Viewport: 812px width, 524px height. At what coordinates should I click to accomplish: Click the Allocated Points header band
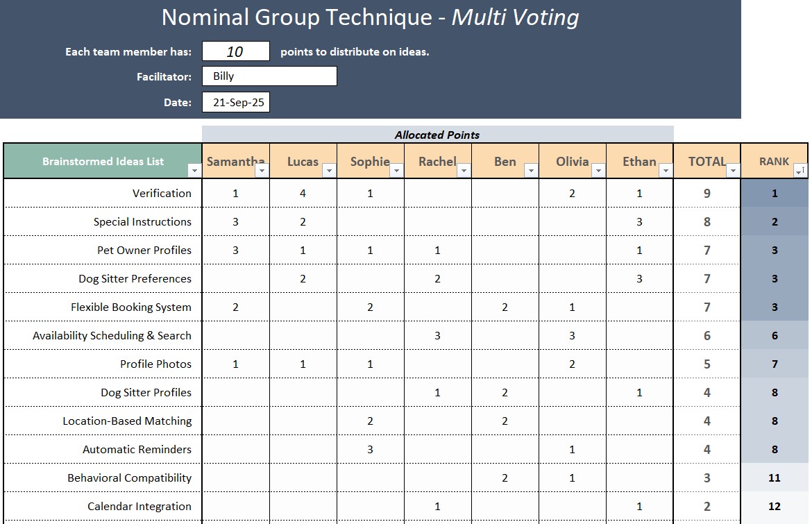[437, 135]
